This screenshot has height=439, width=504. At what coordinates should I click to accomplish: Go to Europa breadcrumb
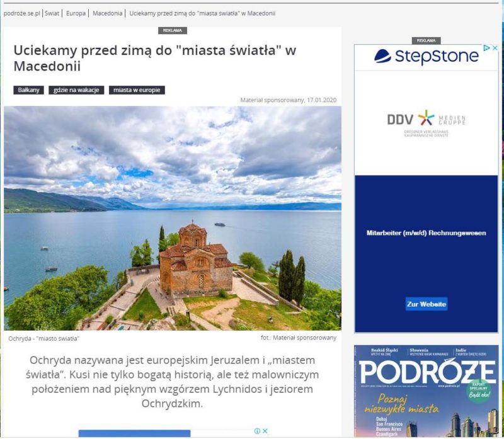point(76,13)
